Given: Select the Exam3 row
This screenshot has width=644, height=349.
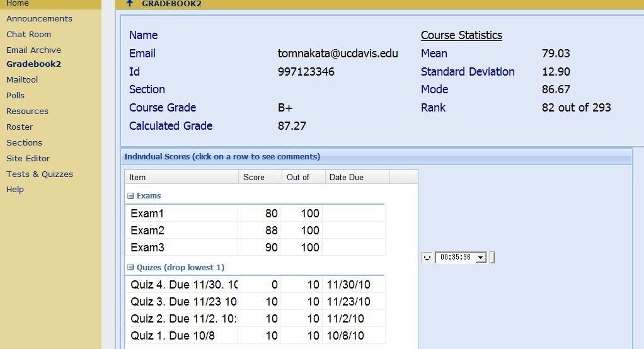Looking at the screenshot, I should [x=255, y=247].
